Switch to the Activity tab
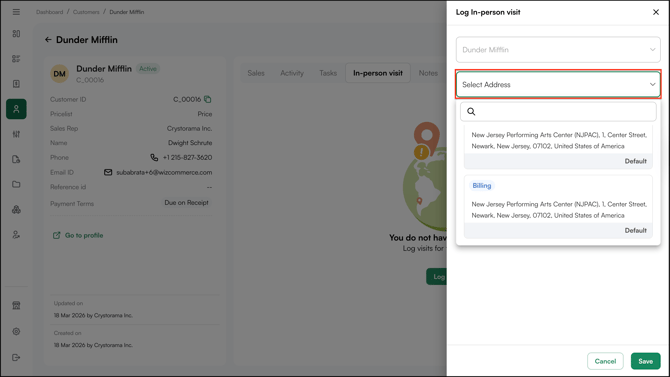Image resolution: width=670 pixels, height=377 pixels. [x=292, y=73]
